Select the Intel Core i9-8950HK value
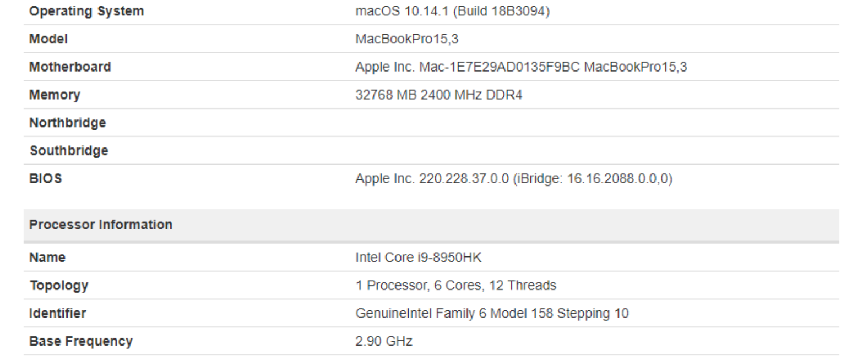 click(419, 258)
